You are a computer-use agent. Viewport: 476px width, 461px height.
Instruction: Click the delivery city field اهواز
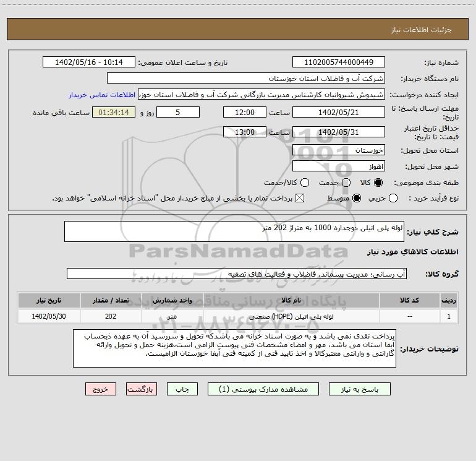tap(339, 166)
